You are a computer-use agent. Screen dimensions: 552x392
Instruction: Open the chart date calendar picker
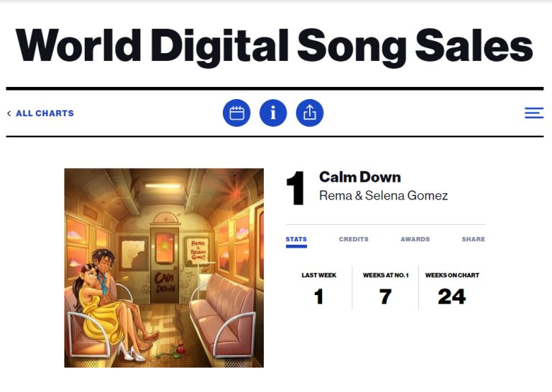(x=236, y=113)
